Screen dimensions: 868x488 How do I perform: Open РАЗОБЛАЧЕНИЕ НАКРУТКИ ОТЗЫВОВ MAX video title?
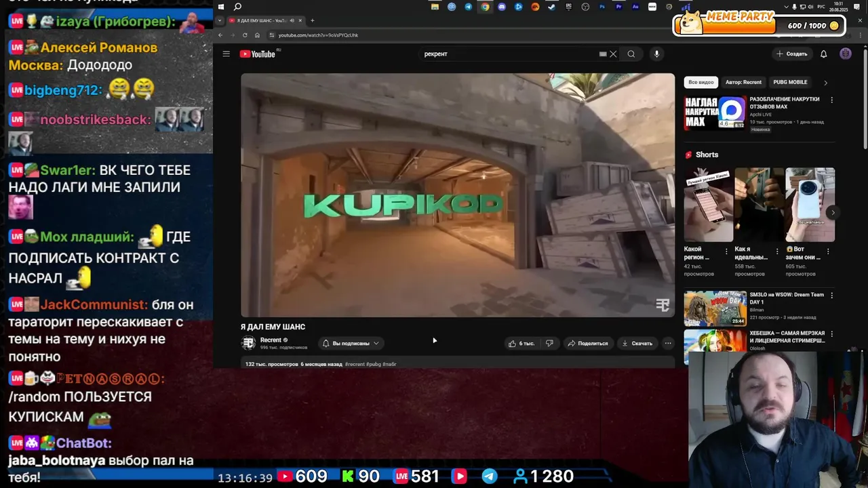(x=785, y=103)
